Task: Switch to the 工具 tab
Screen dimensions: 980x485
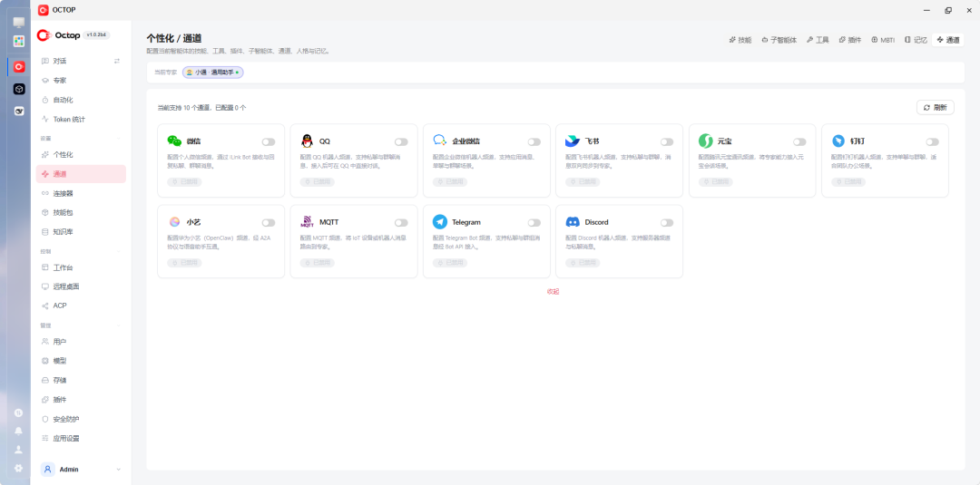Action: 818,40
